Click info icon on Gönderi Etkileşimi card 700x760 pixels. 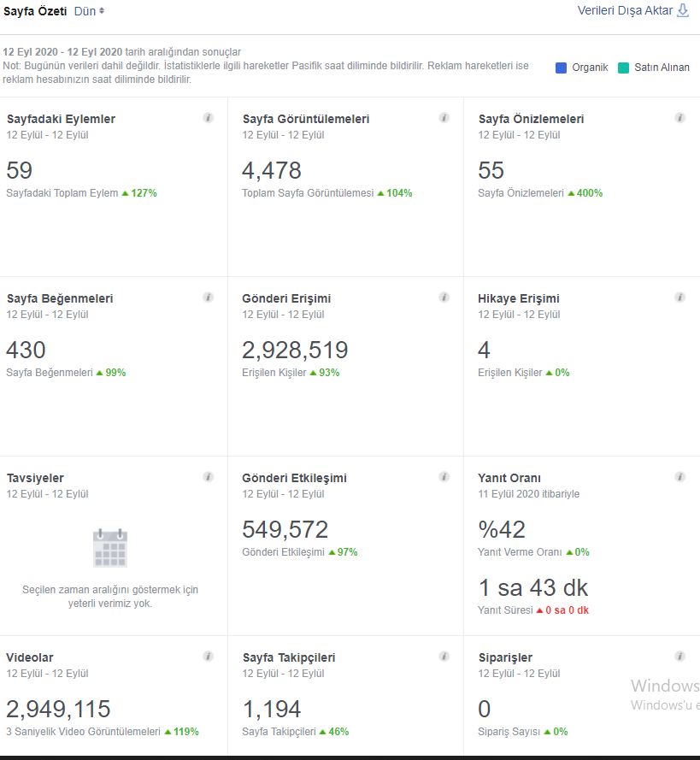pyautogui.click(x=444, y=477)
